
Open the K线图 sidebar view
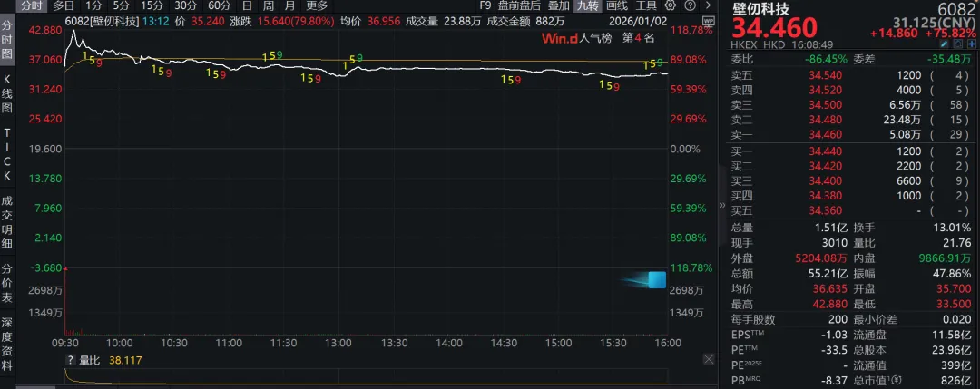7,93
